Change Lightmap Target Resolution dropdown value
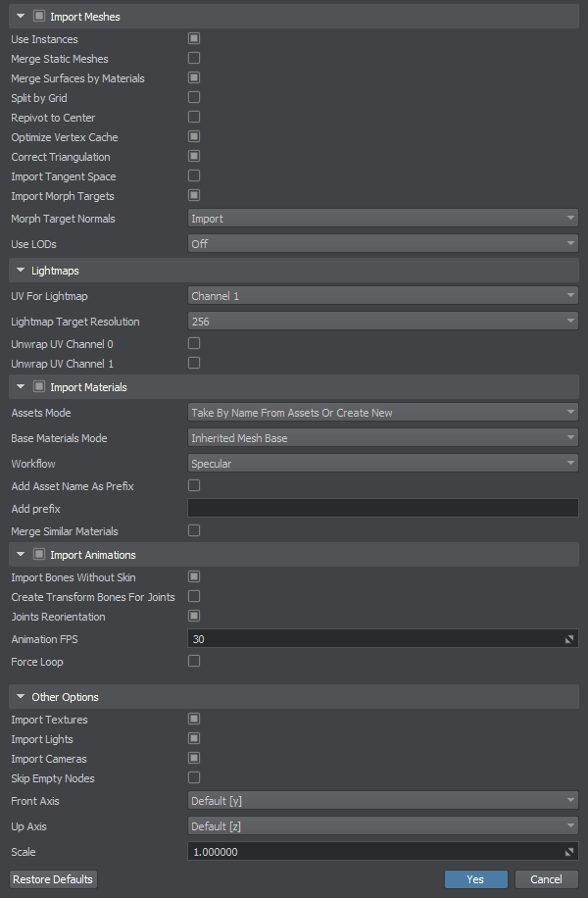Screen dimensions: 588x898 pos(382,322)
